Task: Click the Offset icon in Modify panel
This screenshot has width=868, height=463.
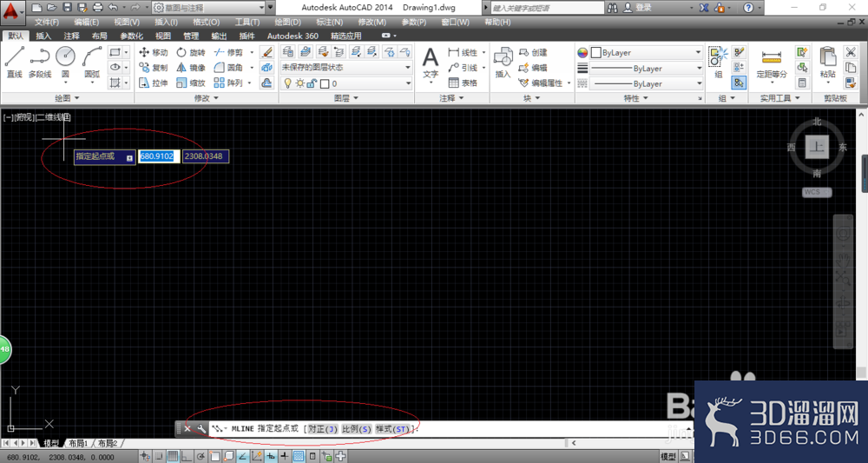Action: click(x=266, y=83)
